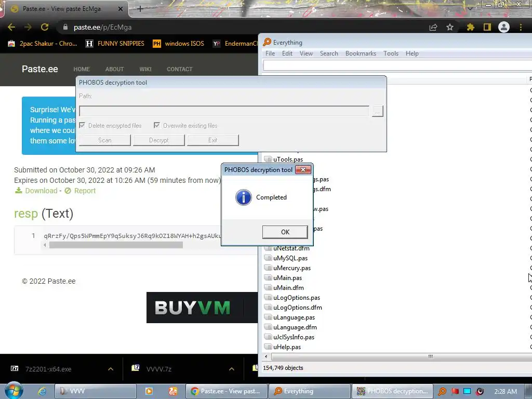Screen dimensions: 532x399
Task: Open a new Chrome tab
Action: pyautogui.click(x=140, y=9)
